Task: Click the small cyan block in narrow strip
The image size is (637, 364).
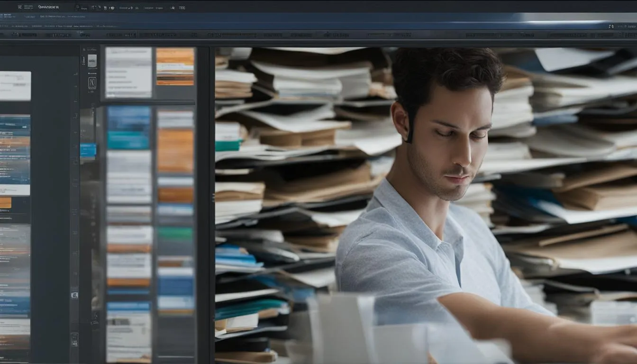Action: (88, 150)
